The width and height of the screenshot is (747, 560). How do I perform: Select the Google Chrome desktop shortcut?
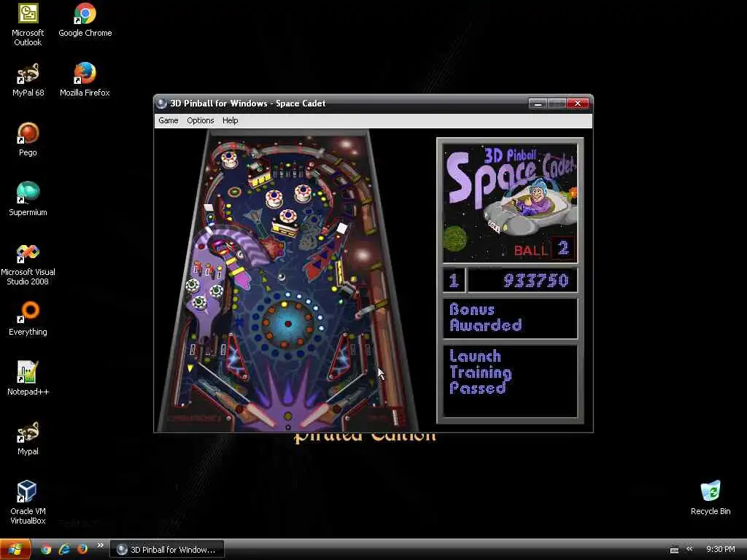tap(85, 20)
